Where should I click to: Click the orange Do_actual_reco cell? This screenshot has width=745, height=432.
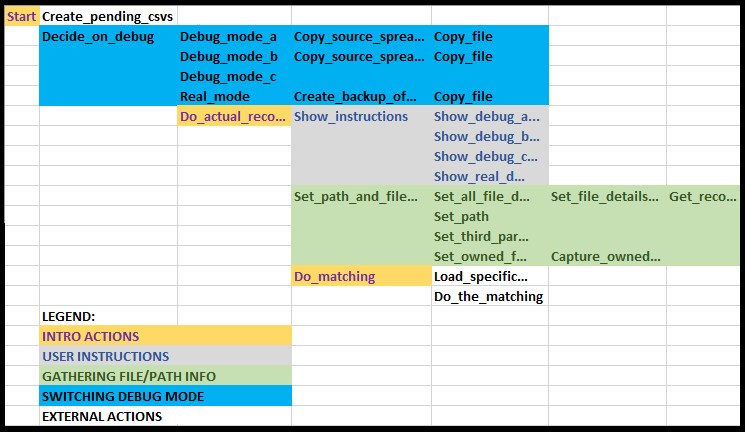coord(234,117)
